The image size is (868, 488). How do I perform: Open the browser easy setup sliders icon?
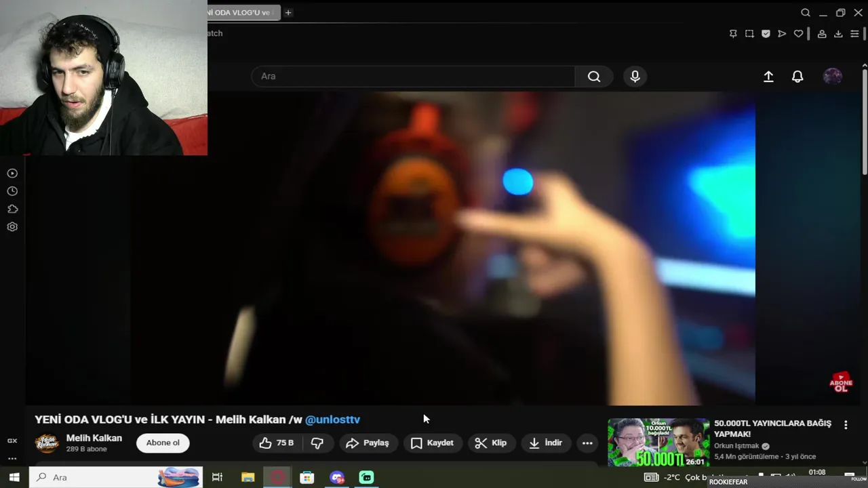[854, 34]
